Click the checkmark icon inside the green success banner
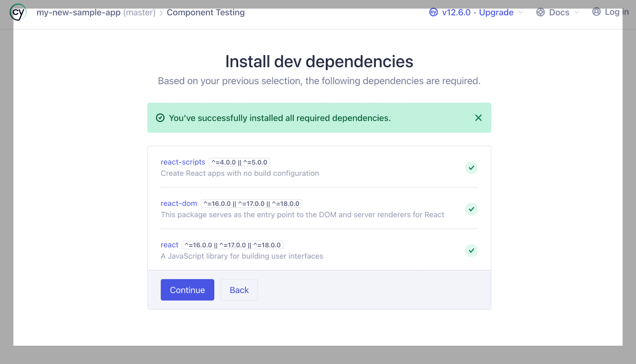636x364 pixels. pyautogui.click(x=160, y=118)
